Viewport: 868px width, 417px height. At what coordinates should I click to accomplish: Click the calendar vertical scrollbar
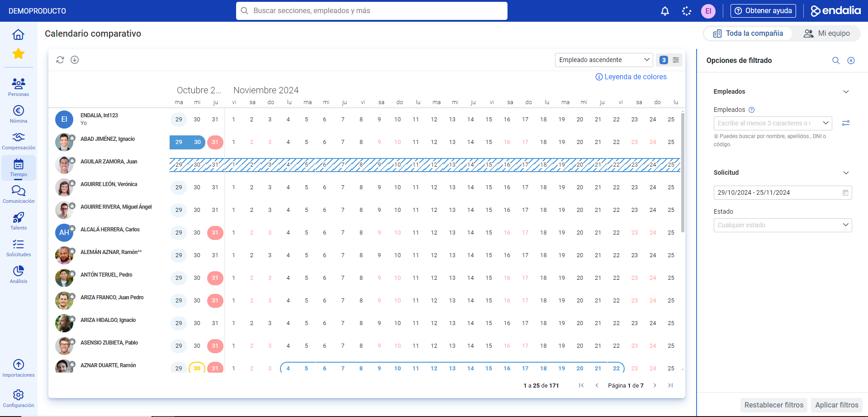point(683,172)
